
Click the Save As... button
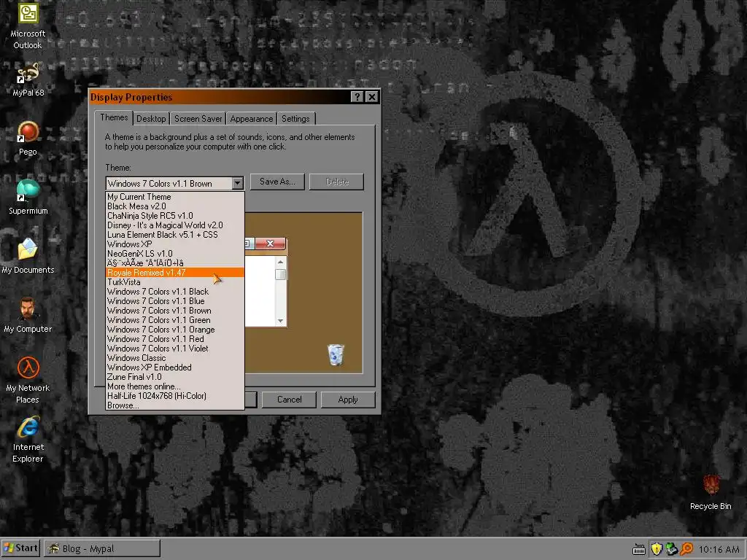click(277, 182)
